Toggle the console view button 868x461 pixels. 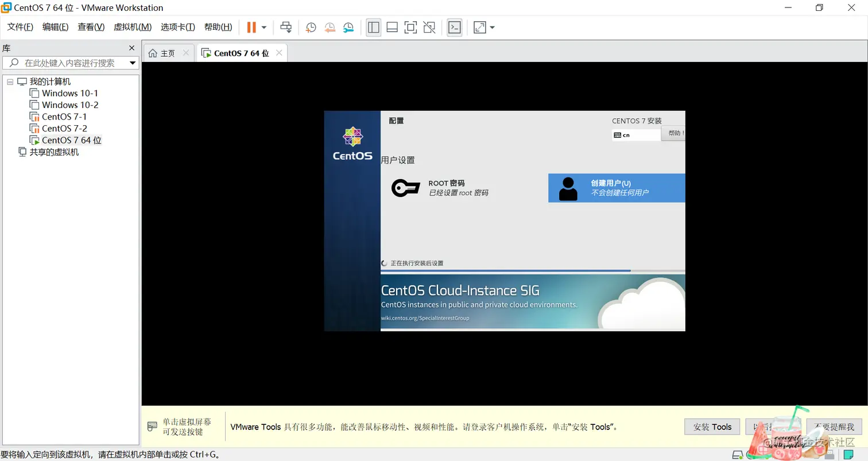(x=454, y=27)
